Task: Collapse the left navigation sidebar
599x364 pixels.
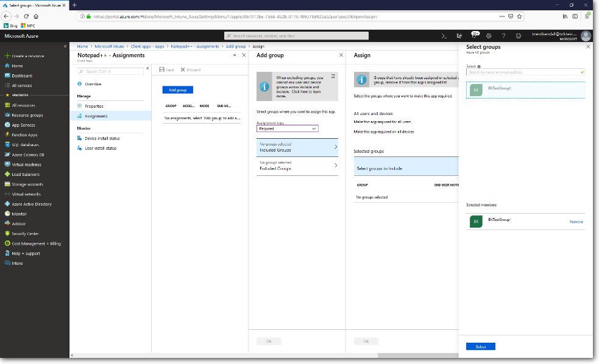Action: pyautogui.click(x=65, y=46)
